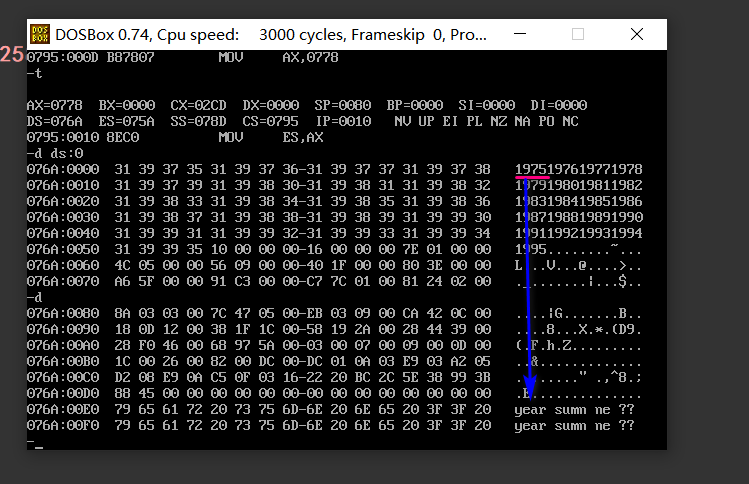
Task: Click the 'MOV AX,0778' instruction
Action: click(278, 57)
